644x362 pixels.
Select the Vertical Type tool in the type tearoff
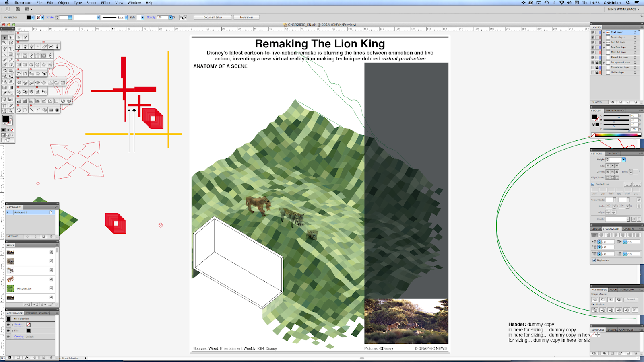[x=37, y=56]
